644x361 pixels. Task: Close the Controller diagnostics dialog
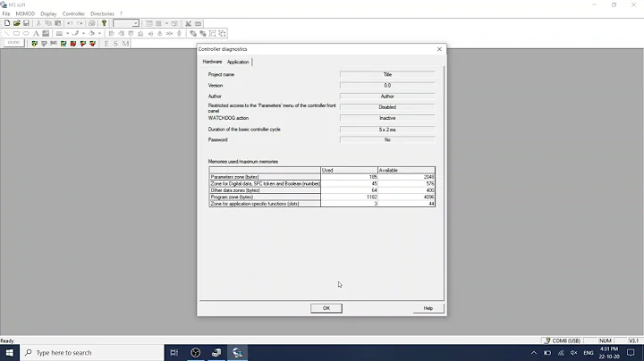tap(439, 49)
